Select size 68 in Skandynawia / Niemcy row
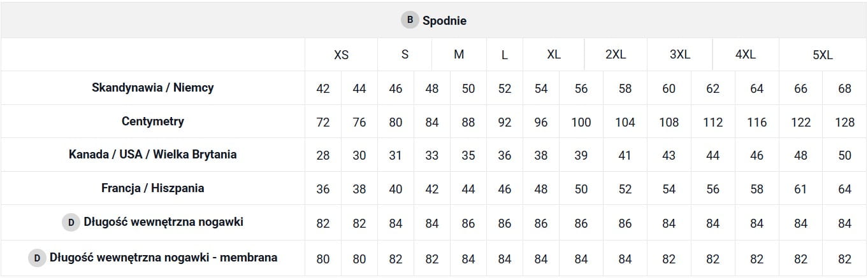The height and width of the screenshot is (278, 868). pos(844,88)
